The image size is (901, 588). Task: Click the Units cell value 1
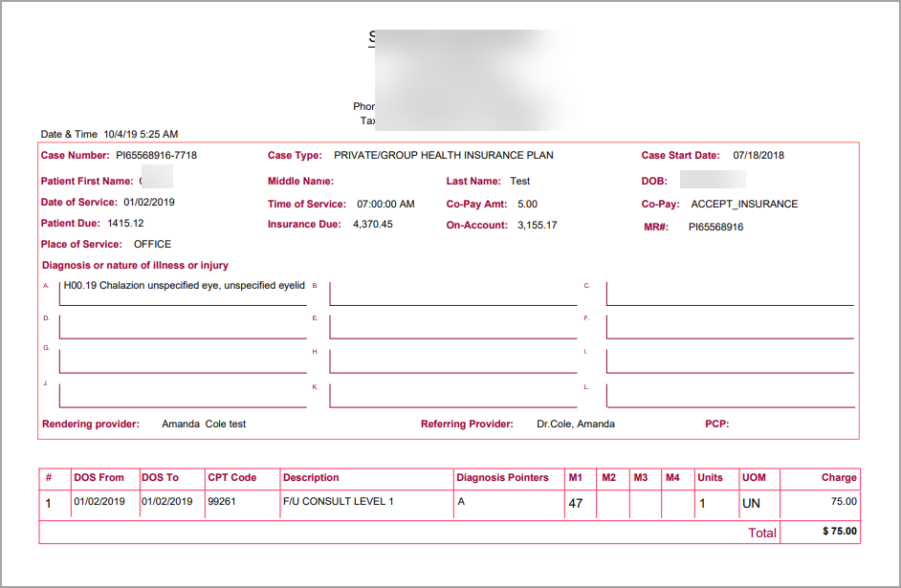(702, 504)
